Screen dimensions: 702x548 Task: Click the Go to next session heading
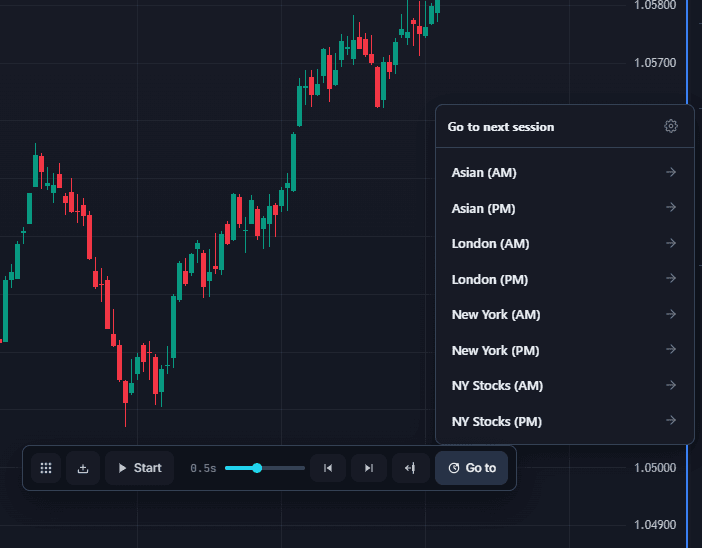501,127
